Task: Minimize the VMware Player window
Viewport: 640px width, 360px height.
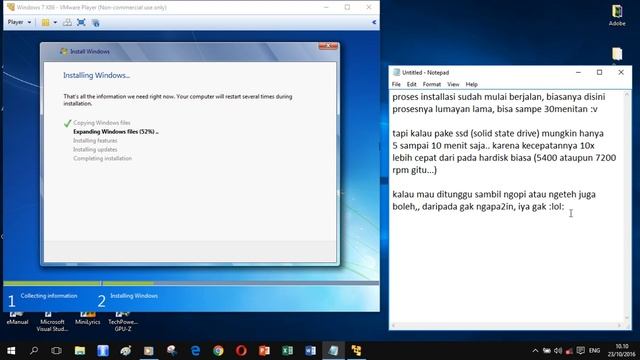Action: [x=326, y=7]
